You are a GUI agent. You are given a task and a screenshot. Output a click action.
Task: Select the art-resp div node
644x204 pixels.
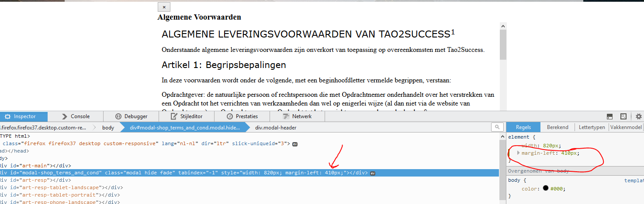(35, 180)
